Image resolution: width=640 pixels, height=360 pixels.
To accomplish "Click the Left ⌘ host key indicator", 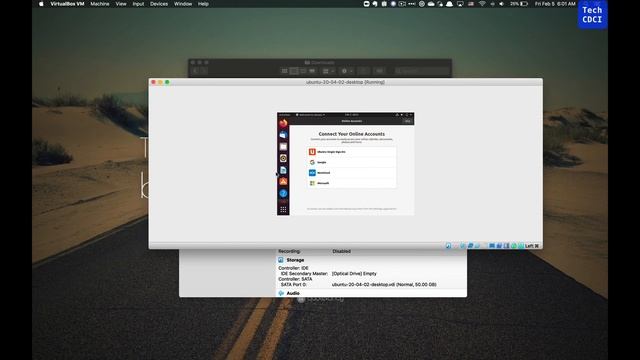I will 532,246.
